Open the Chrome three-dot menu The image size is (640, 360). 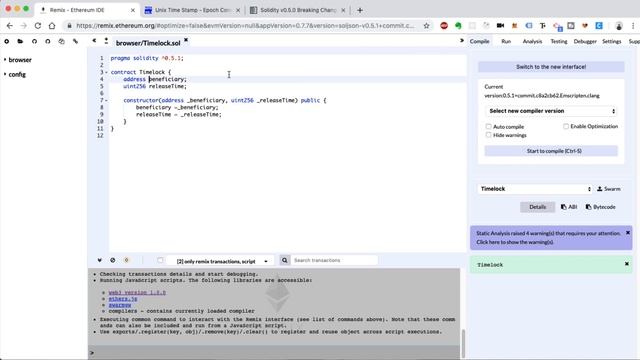click(x=633, y=26)
